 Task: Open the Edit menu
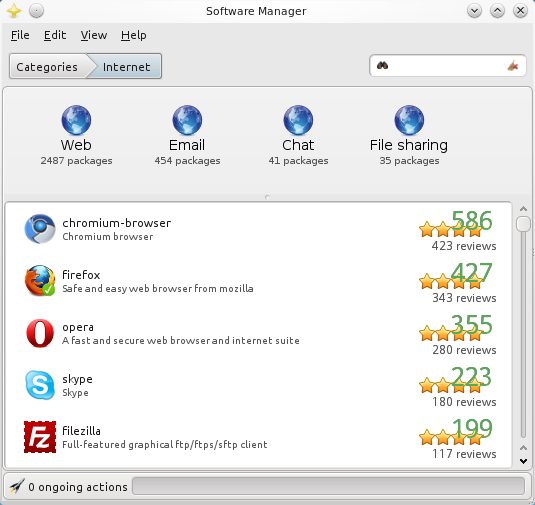(x=55, y=35)
